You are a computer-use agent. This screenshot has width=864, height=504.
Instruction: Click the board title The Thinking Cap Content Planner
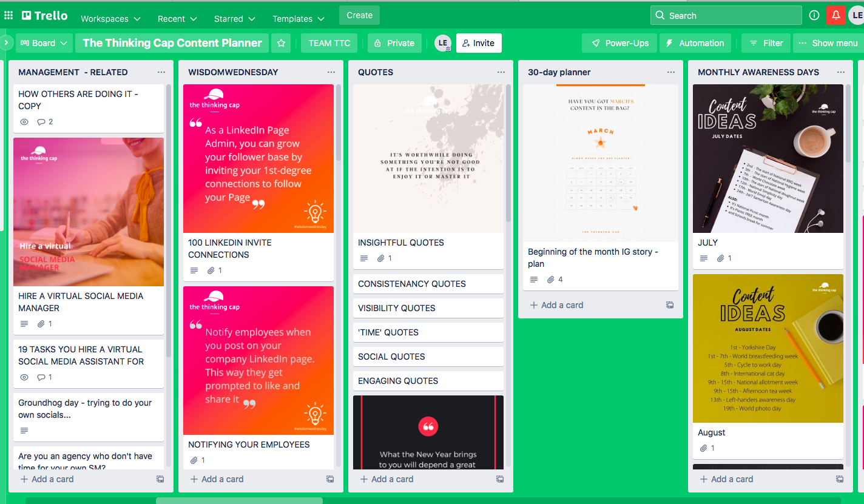pos(172,43)
